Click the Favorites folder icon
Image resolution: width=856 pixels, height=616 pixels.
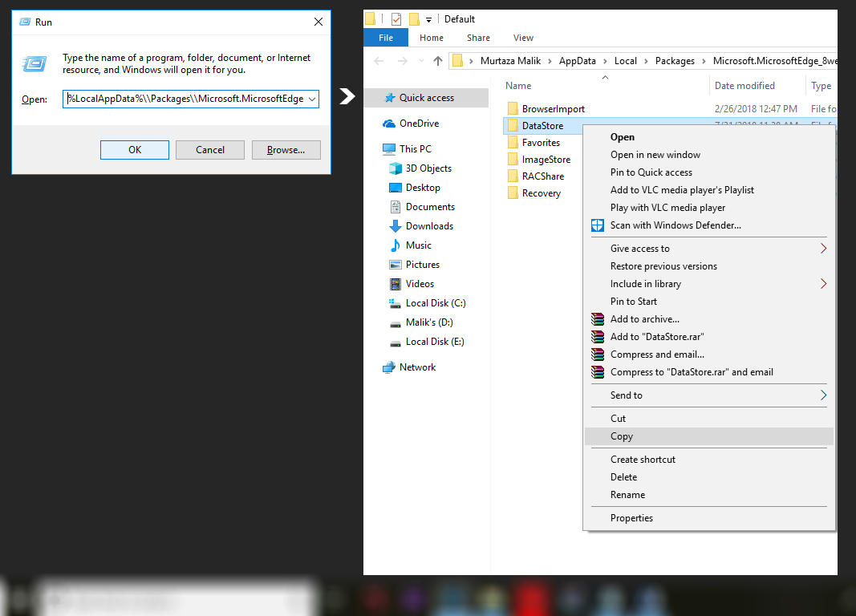point(513,143)
